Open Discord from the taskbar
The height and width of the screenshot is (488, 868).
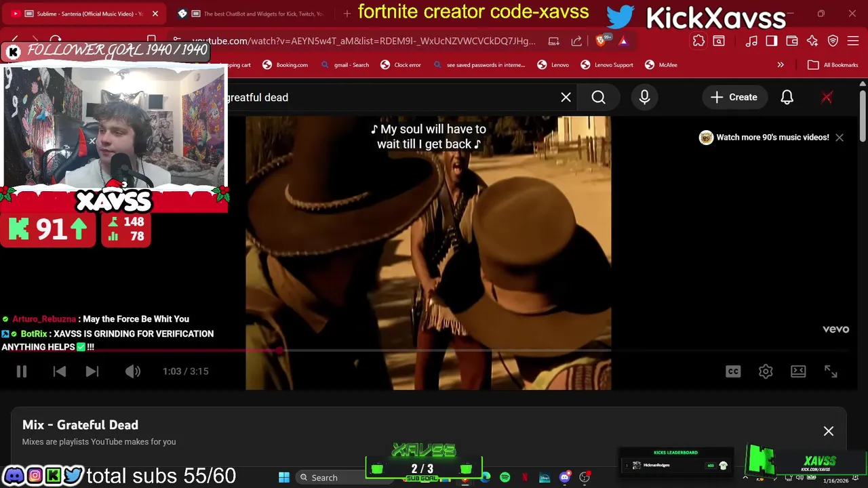564,478
